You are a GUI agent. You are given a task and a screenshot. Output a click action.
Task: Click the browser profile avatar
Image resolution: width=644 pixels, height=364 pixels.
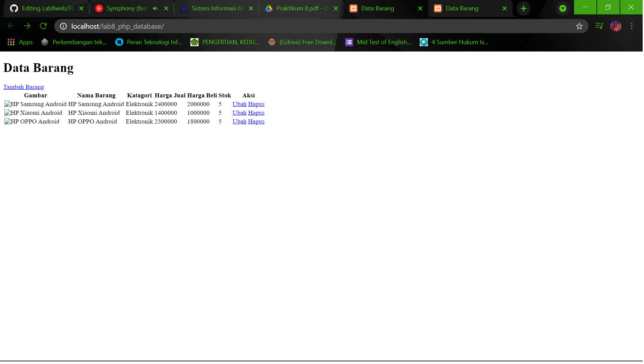coord(616,26)
